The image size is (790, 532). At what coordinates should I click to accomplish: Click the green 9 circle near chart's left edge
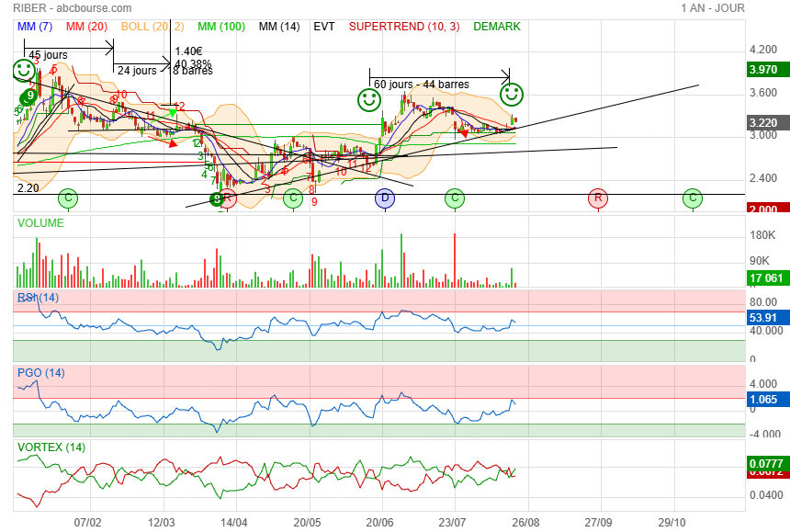pyautogui.click(x=30, y=95)
